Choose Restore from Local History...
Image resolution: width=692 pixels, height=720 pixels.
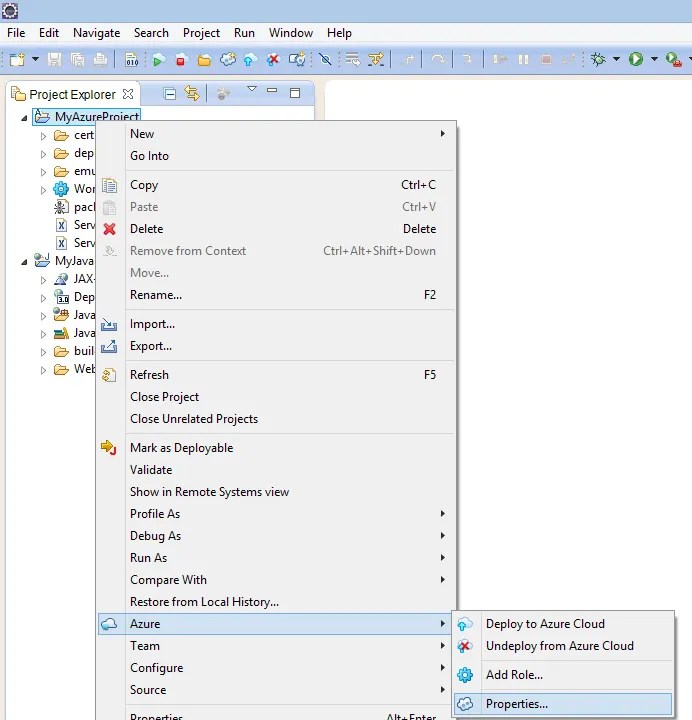click(277, 602)
